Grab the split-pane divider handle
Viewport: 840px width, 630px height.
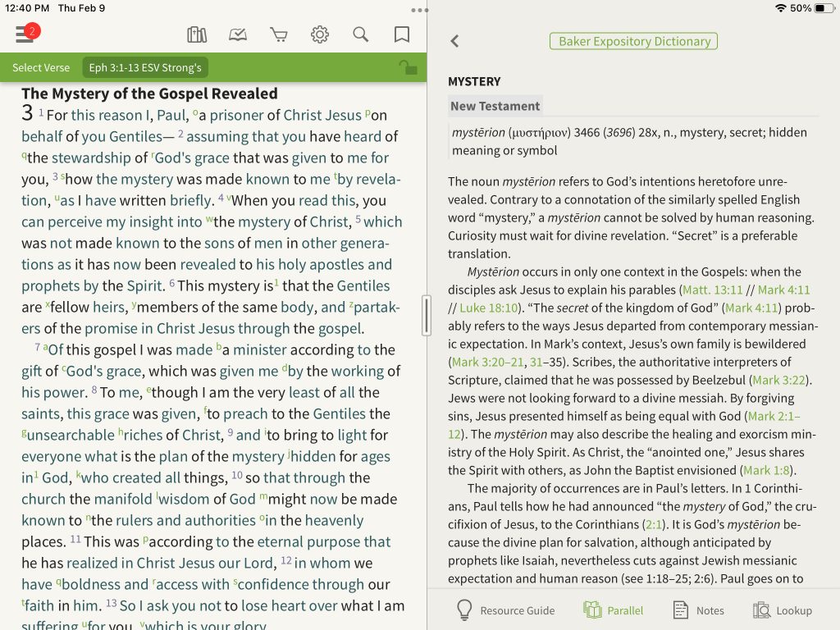point(427,316)
